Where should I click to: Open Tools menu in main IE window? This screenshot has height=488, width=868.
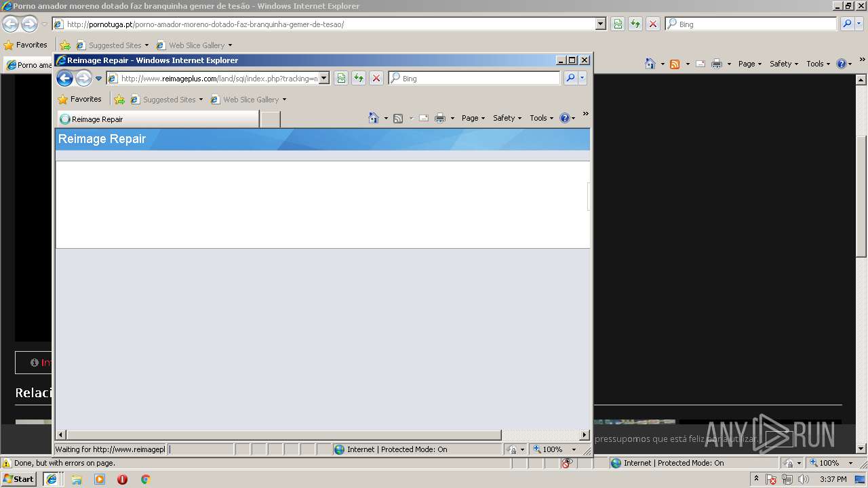(x=818, y=64)
